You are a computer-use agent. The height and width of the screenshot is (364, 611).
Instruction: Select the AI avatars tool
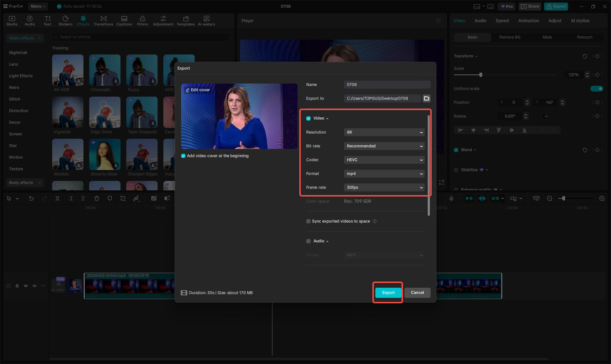pyautogui.click(x=206, y=20)
